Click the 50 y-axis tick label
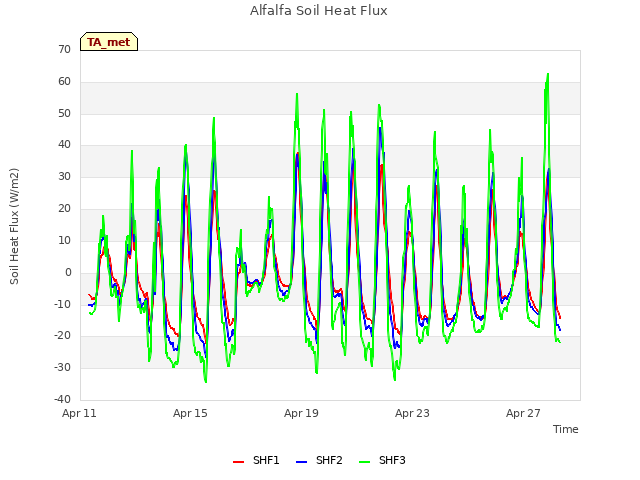This screenshot has height=480, width=640. point(64,113)
